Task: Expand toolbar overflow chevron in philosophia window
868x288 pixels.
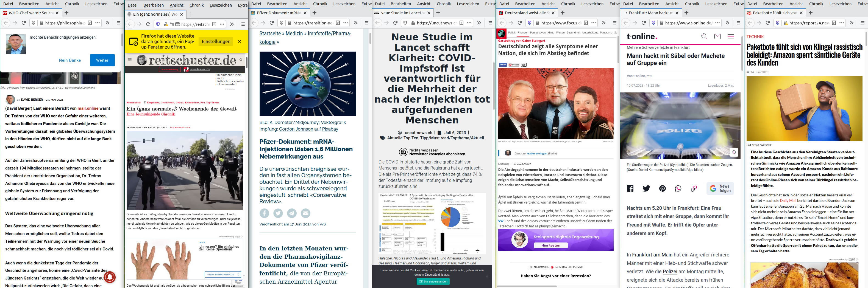Action: pos(107,23)
